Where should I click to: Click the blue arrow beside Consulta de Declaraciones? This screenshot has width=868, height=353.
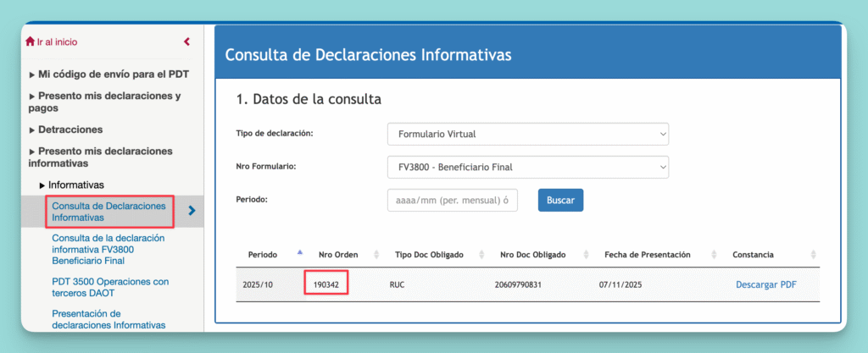(x=192, y=211)
